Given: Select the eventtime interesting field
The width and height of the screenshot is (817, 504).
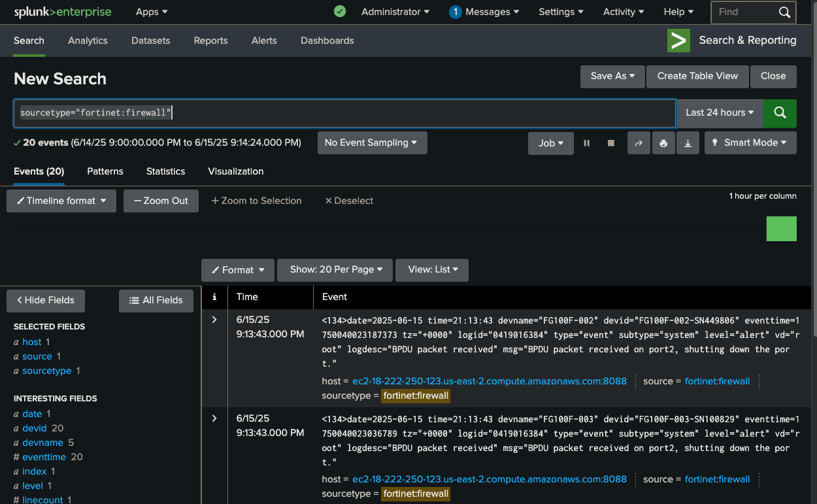Looking at the screenshot, I should [x=44, y=457].
